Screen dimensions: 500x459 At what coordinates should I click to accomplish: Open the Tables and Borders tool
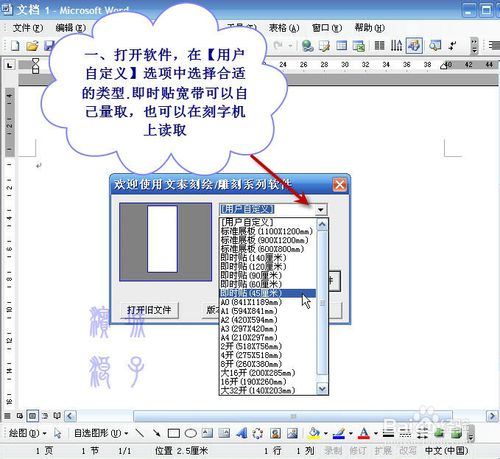(324, 46)
